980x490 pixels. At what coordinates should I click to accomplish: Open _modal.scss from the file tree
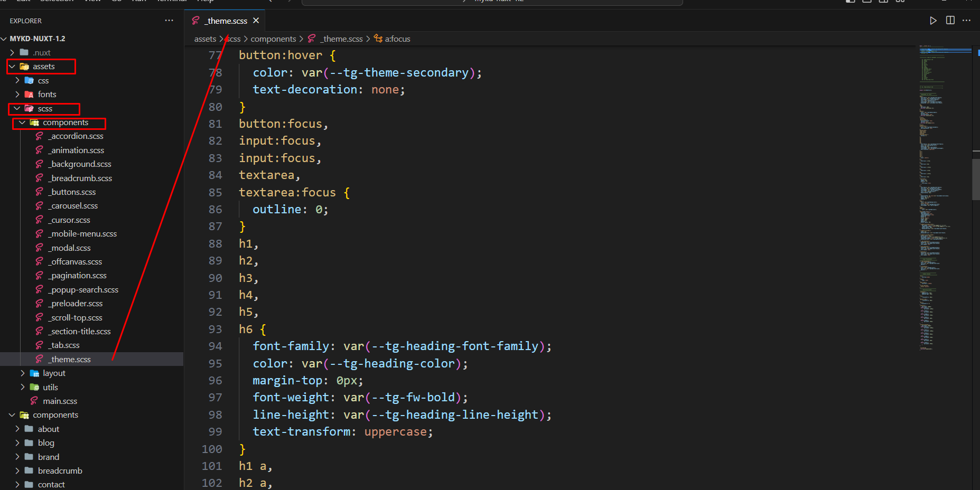pyautogui.click(x=70, y=248)
